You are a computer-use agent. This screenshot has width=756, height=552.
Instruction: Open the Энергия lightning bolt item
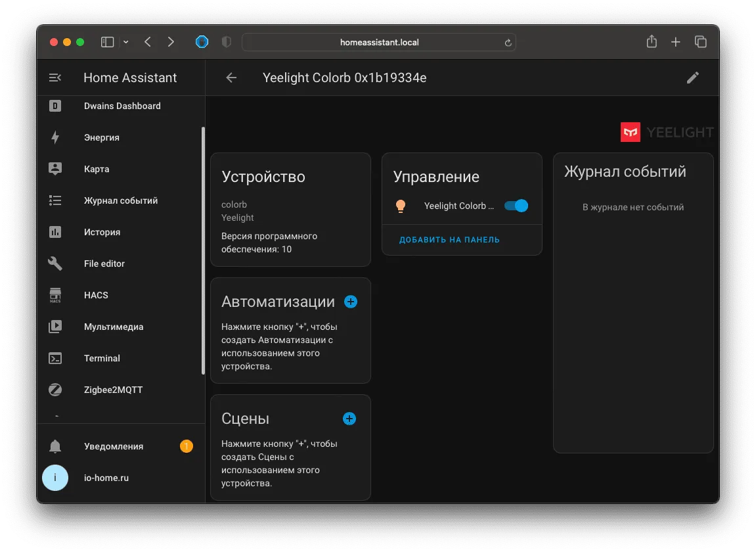(120, 137)
